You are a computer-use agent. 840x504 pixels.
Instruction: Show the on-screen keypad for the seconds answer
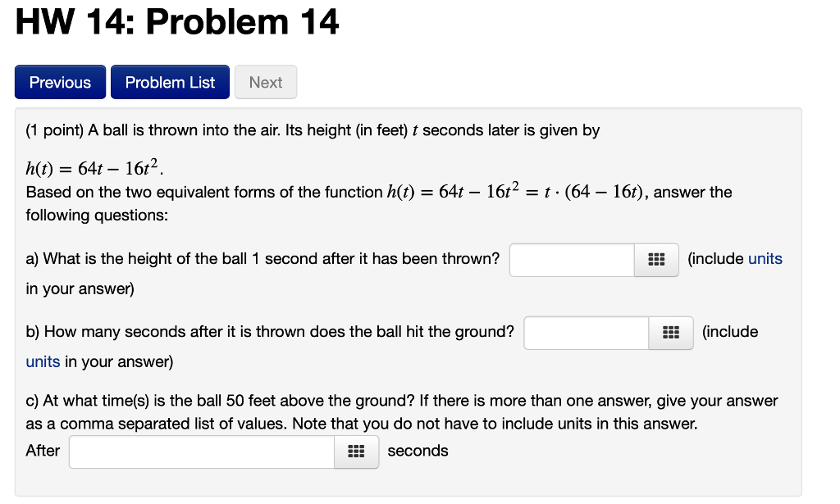[670, 332]
